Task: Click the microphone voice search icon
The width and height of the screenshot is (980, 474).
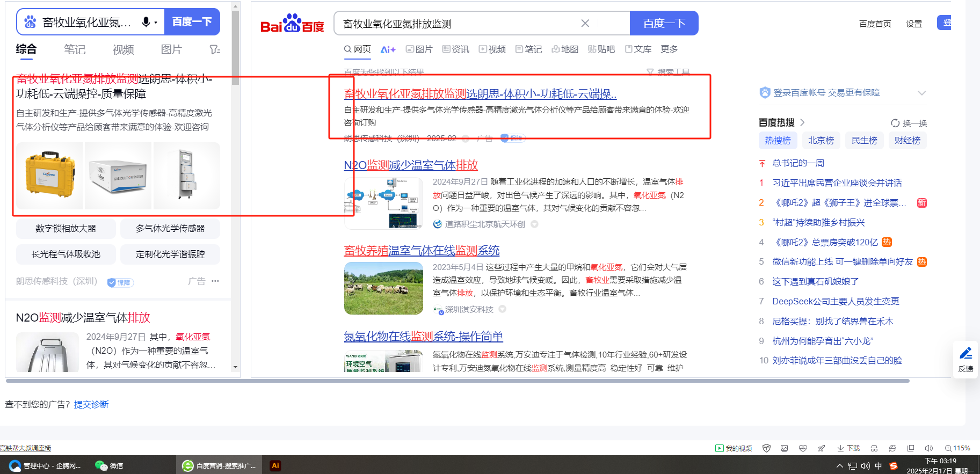Action: coord(146,22)
